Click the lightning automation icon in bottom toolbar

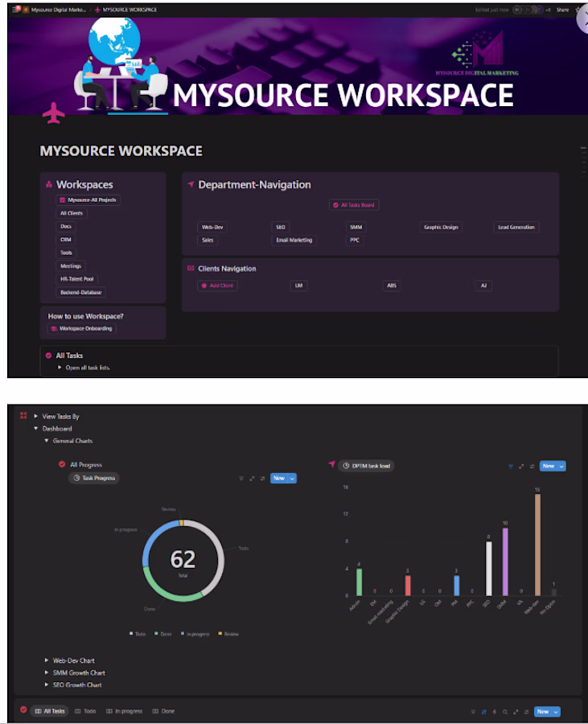495,712
